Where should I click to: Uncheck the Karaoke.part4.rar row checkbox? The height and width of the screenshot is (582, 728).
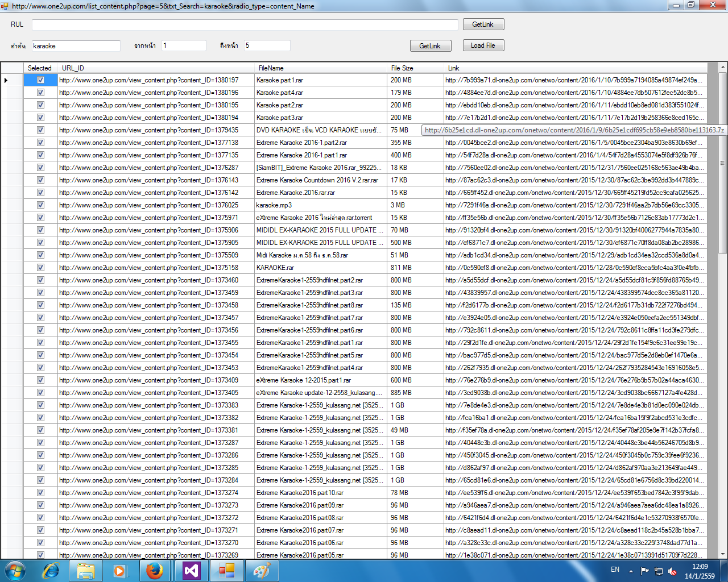(x=40, y=93)
